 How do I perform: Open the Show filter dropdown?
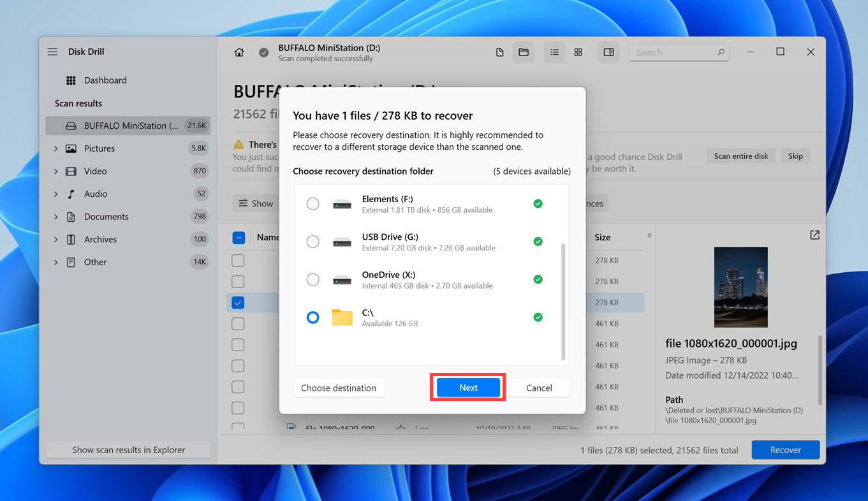pos(256,203)
